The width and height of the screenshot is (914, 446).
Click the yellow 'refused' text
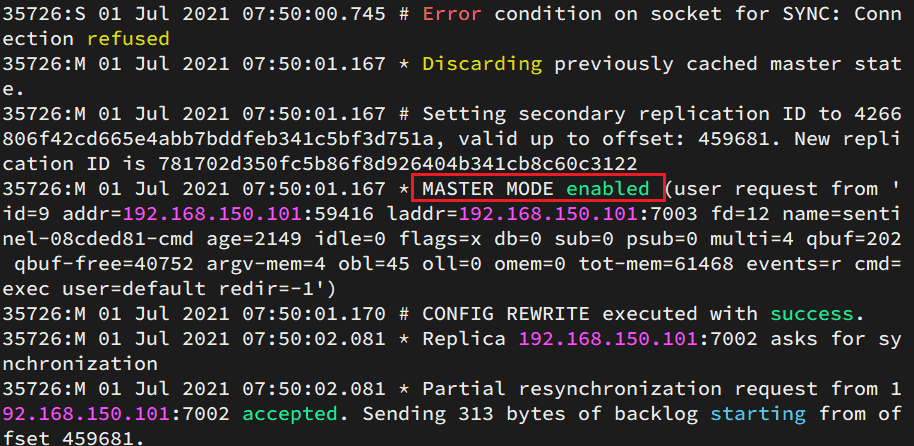[128, 39]
